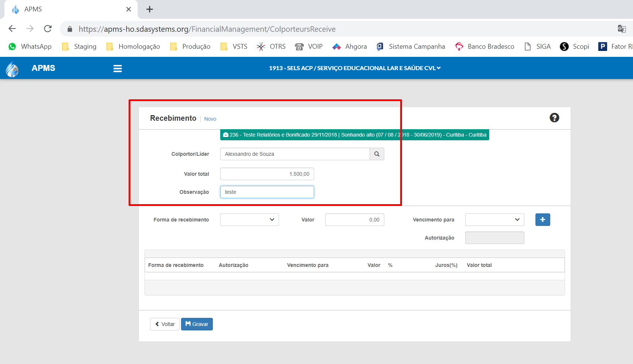
Task: Click the Autorização table column header
Action: point(234,265)
